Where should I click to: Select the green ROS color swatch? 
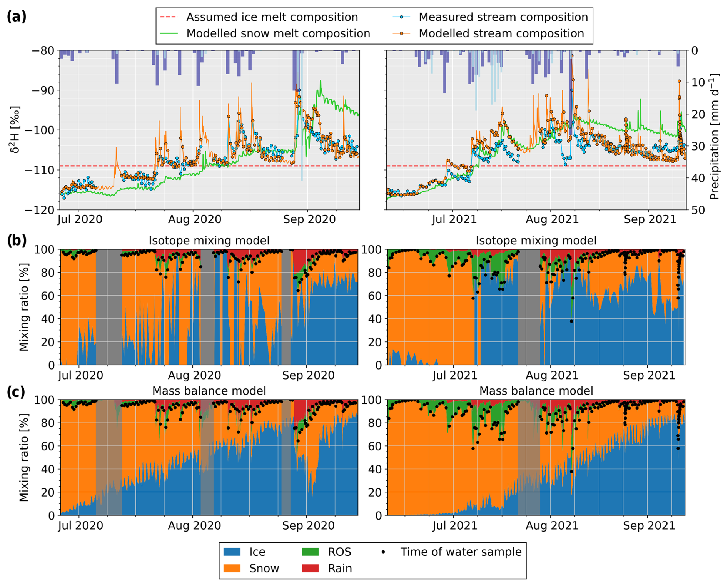311,552
